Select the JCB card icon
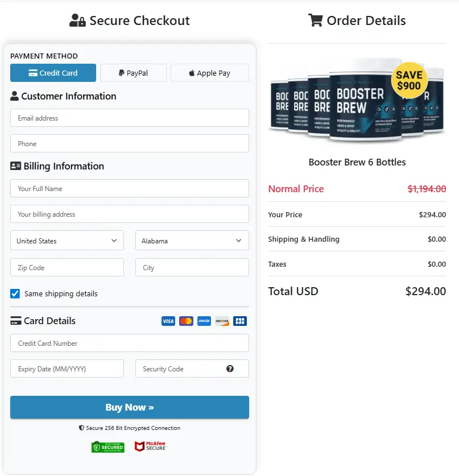Screen dimensions: 459x476 (x=240, y=321)
